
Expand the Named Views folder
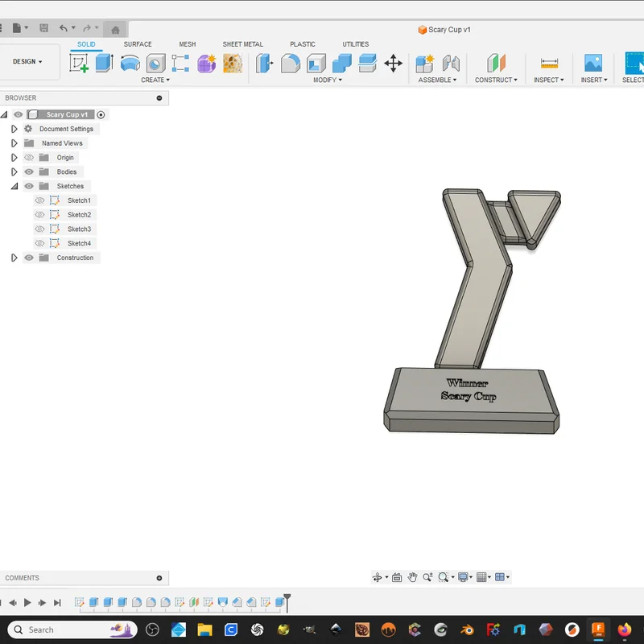pyautogui.click(x=14, y=143)
